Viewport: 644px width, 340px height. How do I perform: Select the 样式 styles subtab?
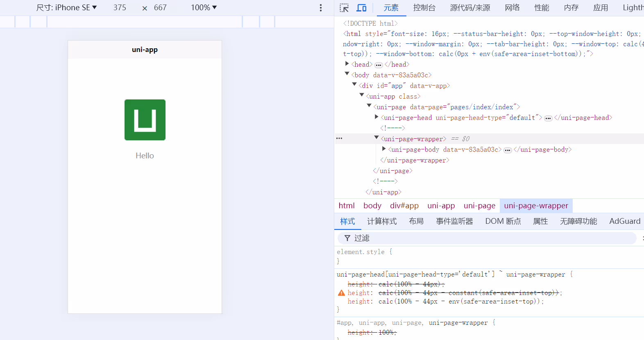tap(347, 221)
